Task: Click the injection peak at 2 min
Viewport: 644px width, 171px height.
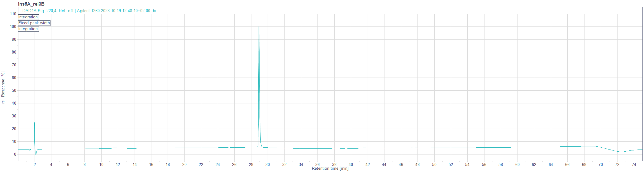Action: (35, 123)
